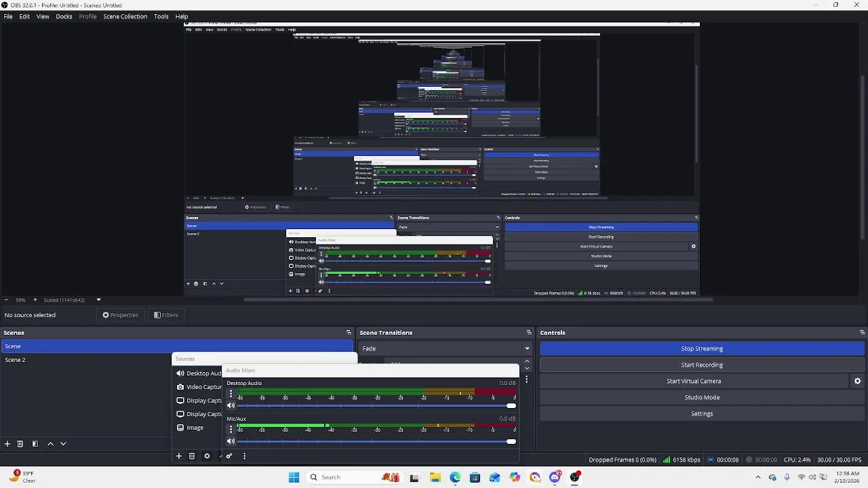The height and width of the screenshot is (488, 868).
Task: Open Settings from Controls dock
Action: click(702, 413)
